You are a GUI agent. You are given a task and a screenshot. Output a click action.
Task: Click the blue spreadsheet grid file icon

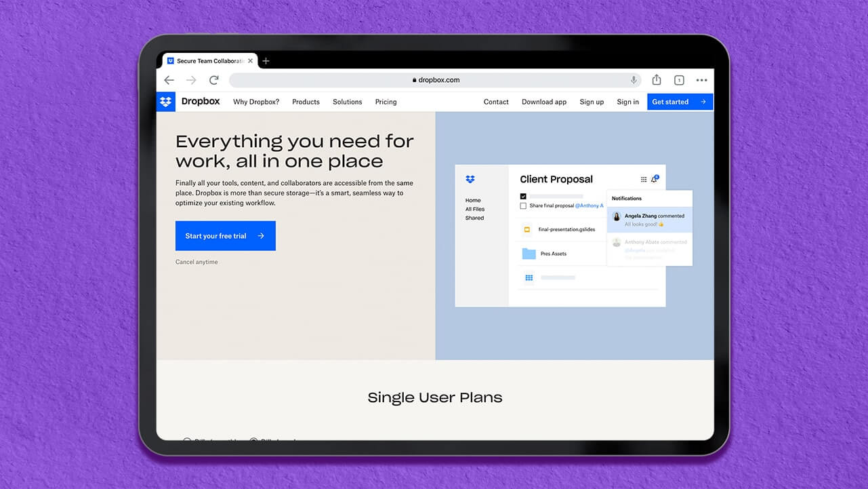[529, 277]
